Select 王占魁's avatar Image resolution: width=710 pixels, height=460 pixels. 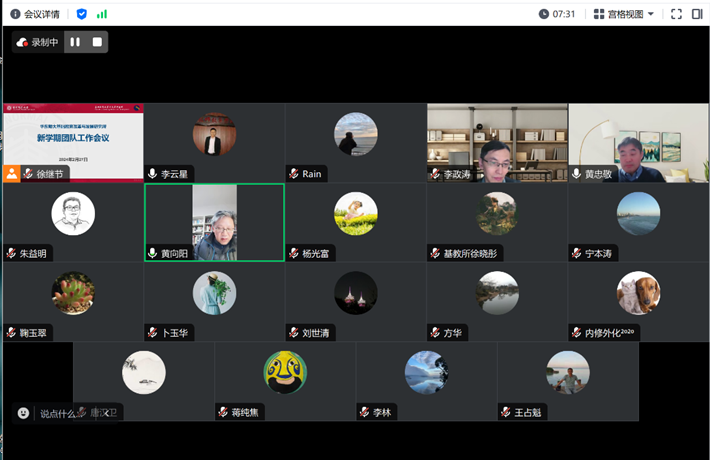(x=568, y=373)
